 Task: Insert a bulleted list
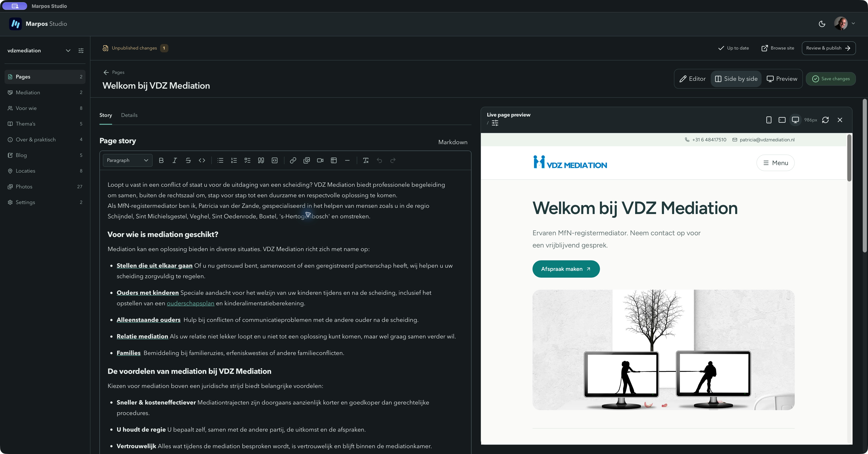point(220,160)
